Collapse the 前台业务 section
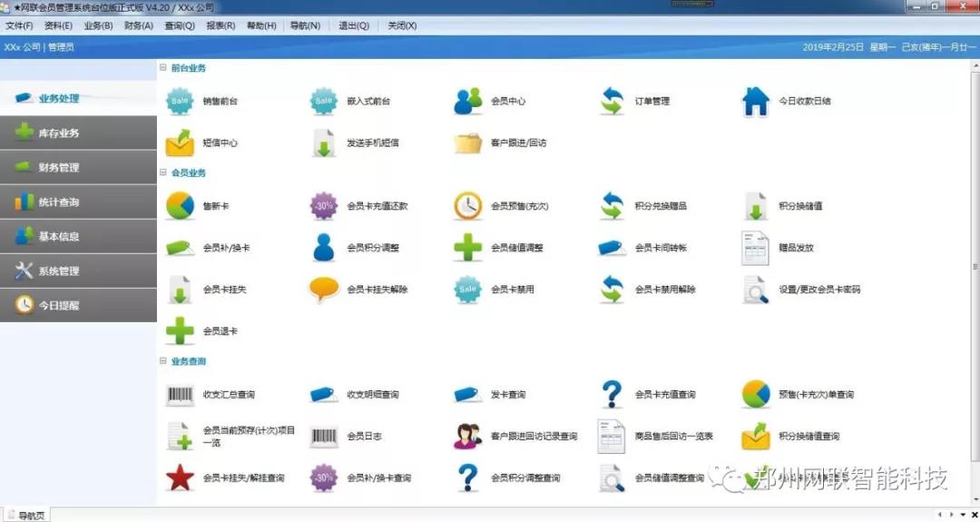 tap(163, 68)
